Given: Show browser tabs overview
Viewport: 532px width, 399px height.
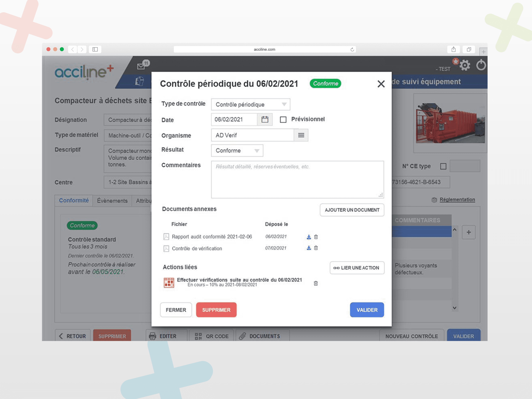Looking at the screenshot, I should [x=469, y=49].
